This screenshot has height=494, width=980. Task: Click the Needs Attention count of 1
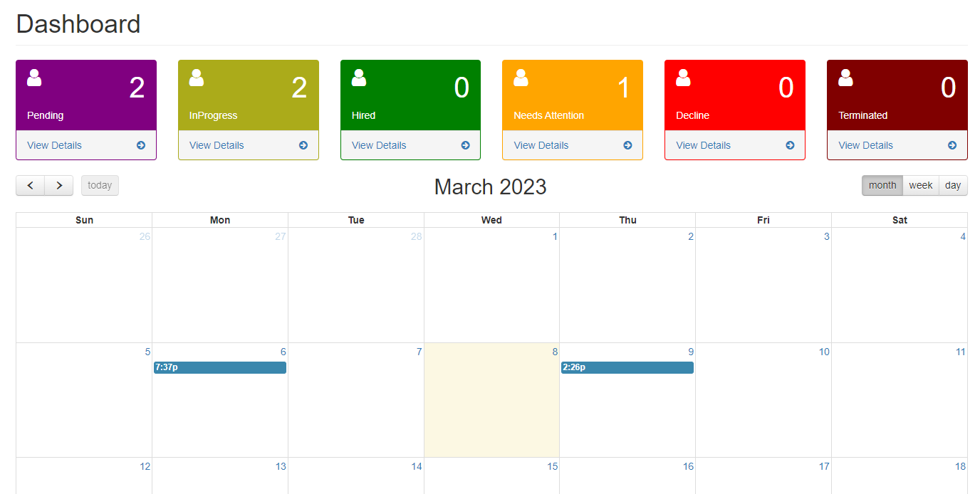[624, 88]
